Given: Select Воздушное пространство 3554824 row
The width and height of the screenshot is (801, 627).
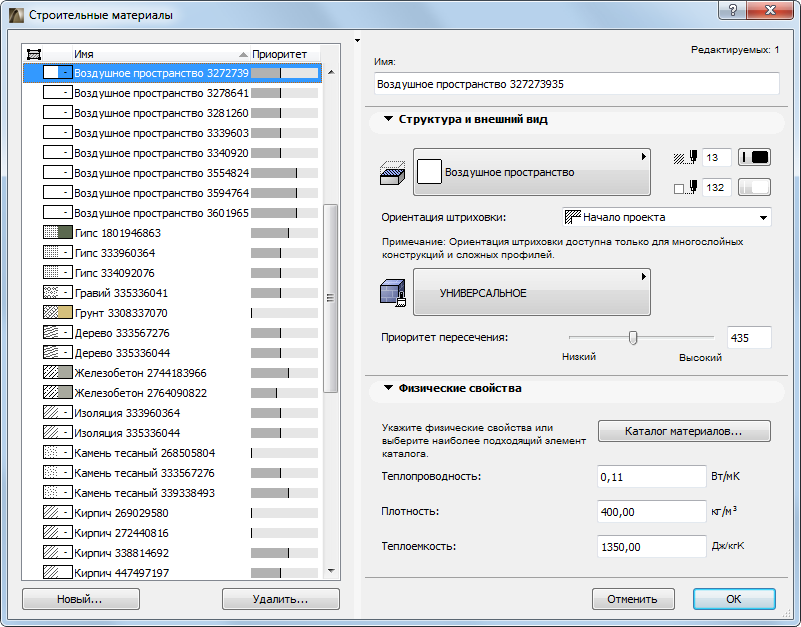Looking at the screenshot, I should pyautogui.click(x=172, y=173).
